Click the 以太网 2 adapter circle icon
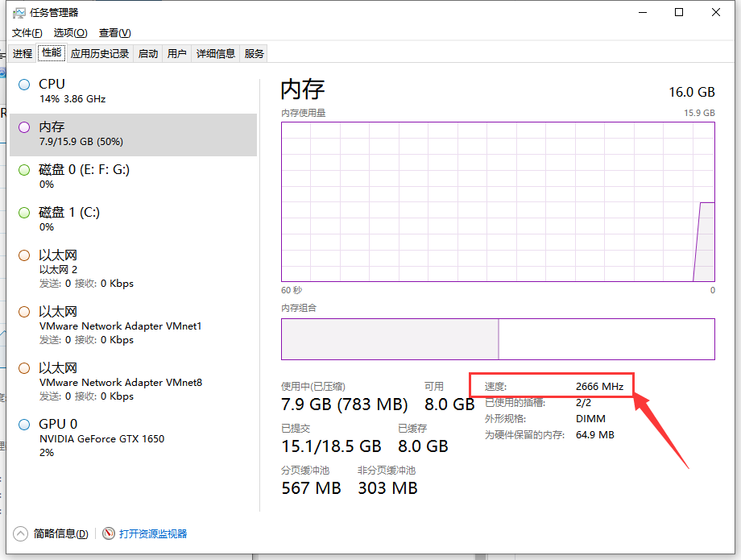The height and width of the screenshot is (560, 741). [24, 255]
